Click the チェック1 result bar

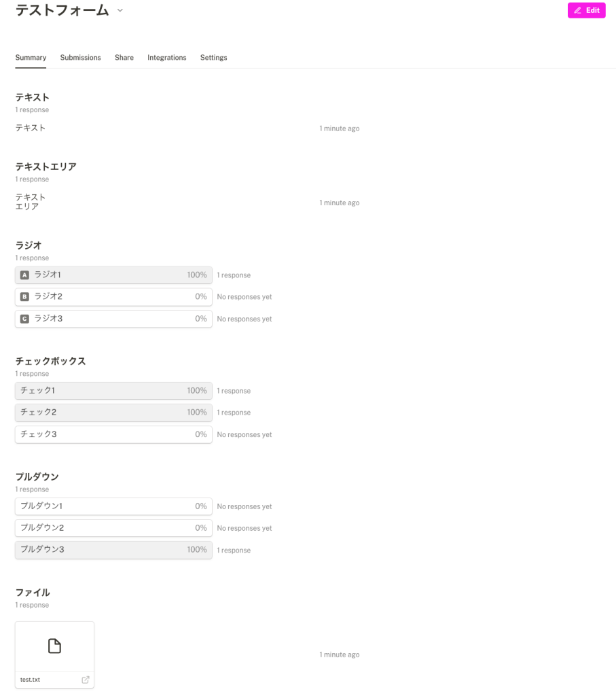coord(113,391)
